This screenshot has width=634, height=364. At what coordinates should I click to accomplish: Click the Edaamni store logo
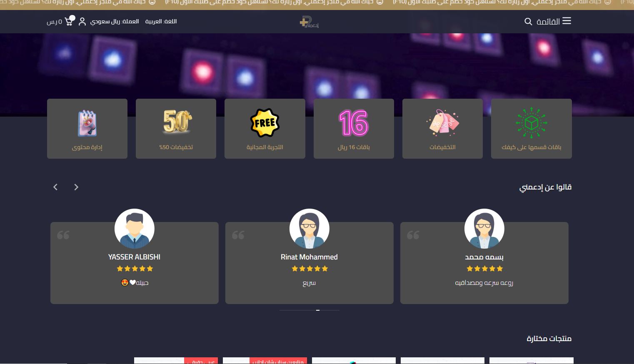click(309, 22)
